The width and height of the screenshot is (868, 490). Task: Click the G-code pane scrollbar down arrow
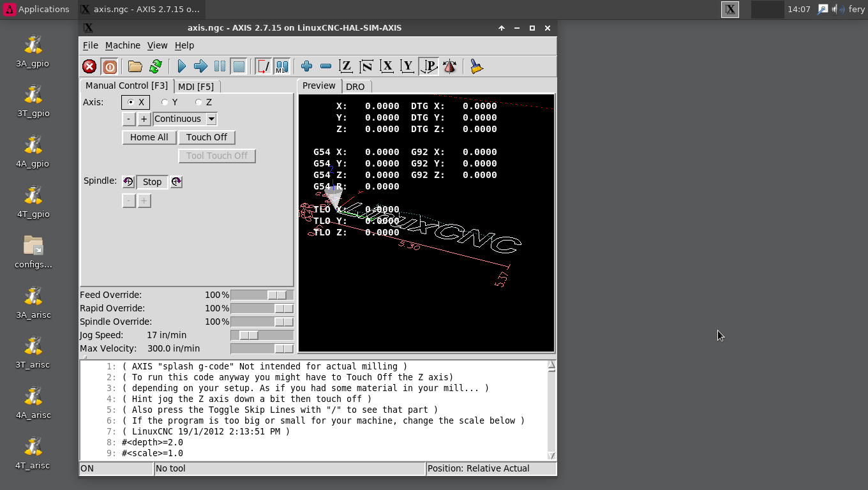point(551,456)
